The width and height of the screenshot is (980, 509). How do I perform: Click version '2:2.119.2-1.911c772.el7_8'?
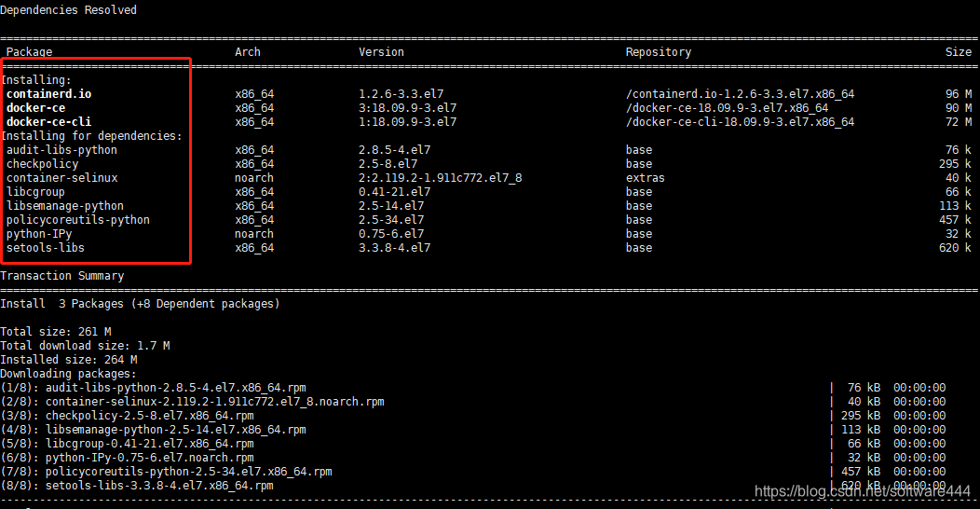(441, 177)
